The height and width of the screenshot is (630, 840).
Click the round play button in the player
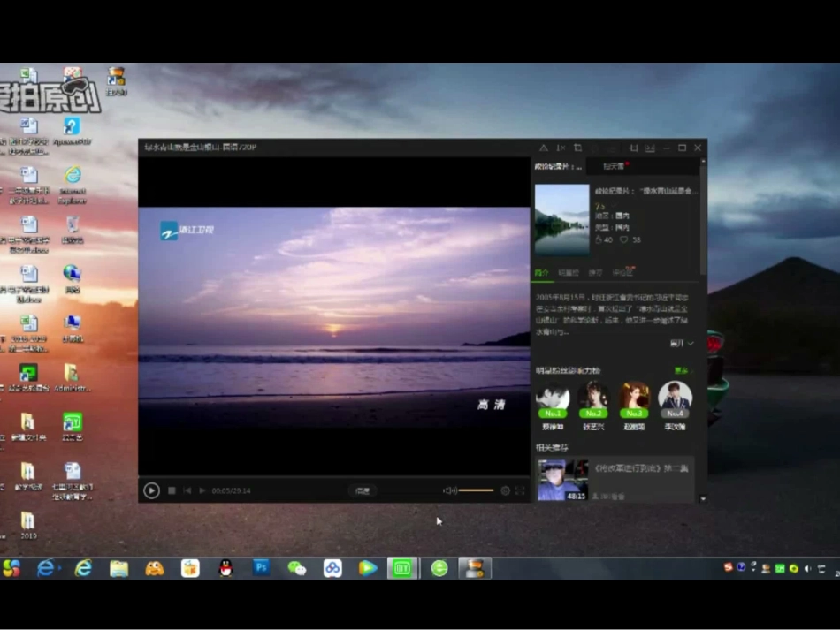pyautogui.click(x=151, y=490)
